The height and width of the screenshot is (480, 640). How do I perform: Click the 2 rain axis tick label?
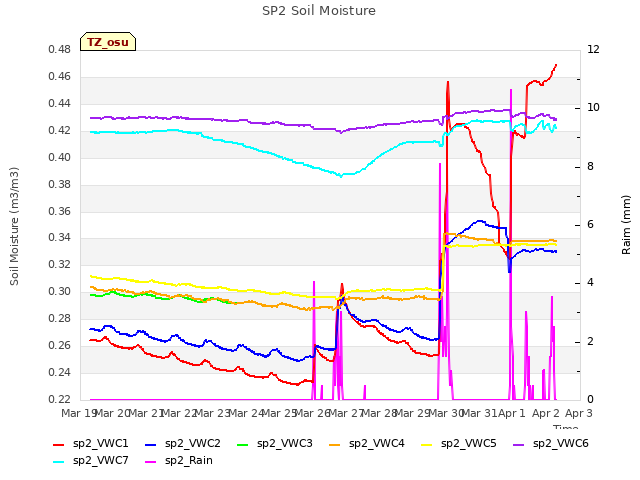pyautogui.click(x=591, y=341)
